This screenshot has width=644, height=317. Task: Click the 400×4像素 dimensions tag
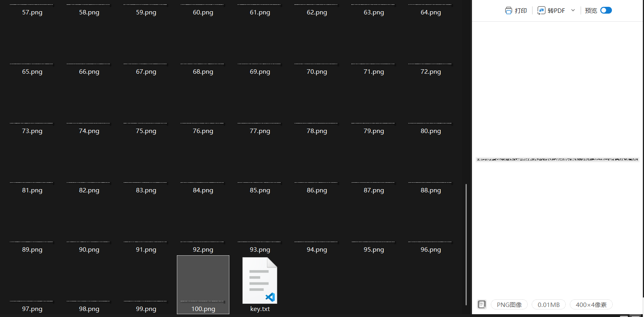(591, 305)
